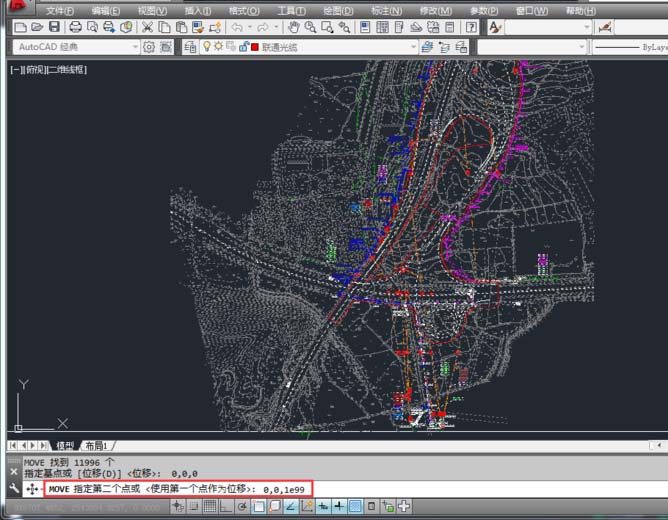
Task: Click the Print (plot) icon
Action: pyautogui.click(x=75, y=27)
